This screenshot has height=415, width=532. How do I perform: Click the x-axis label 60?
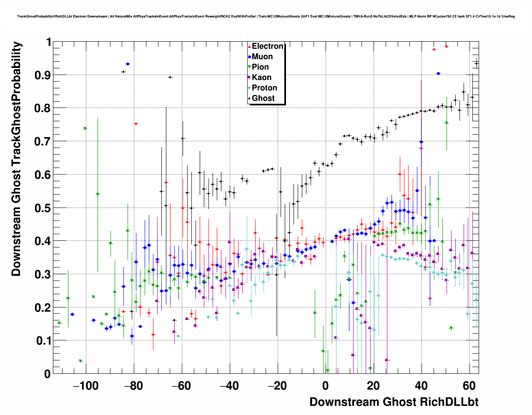469,386
